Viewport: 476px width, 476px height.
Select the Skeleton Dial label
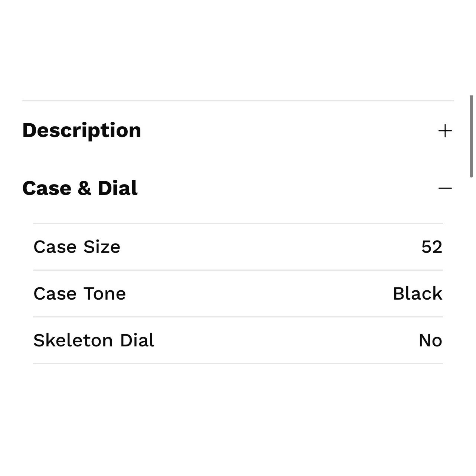pos(94,340)
